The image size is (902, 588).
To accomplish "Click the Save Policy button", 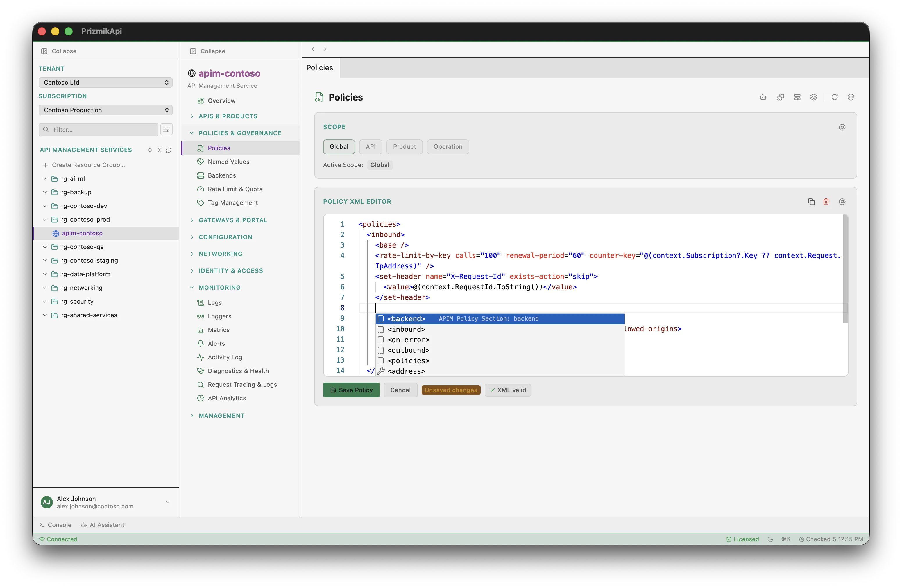I will [x=350, y=390].
